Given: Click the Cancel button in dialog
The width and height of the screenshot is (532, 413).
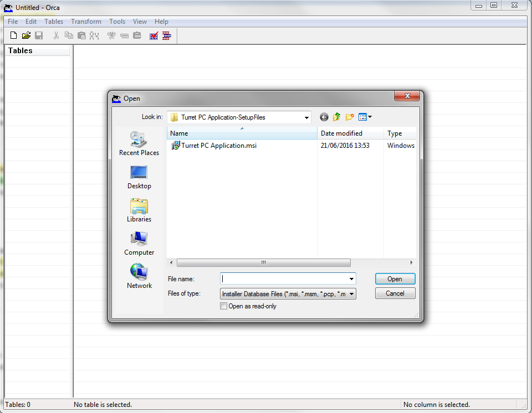Looking at the screenshot, I should [395, 293].
